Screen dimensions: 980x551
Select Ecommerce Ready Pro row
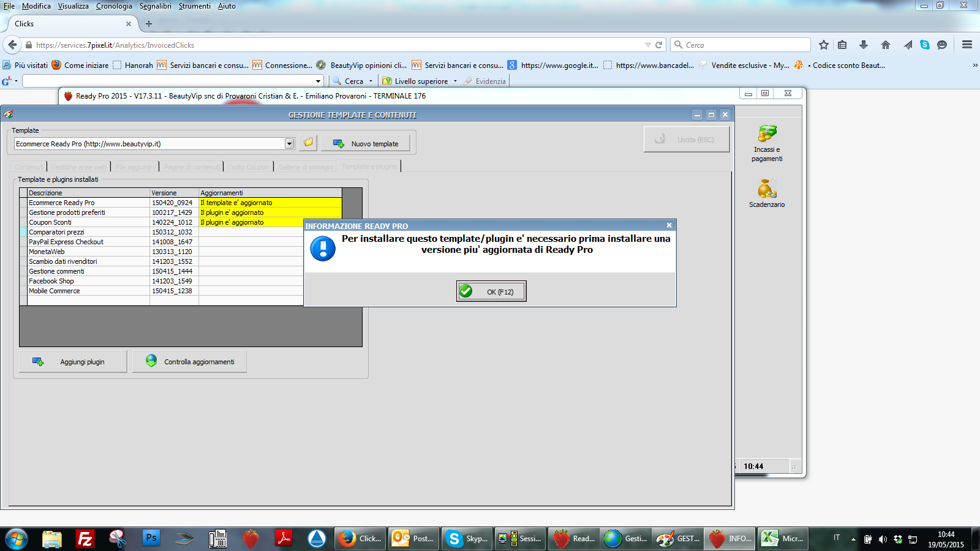(181, 203)
